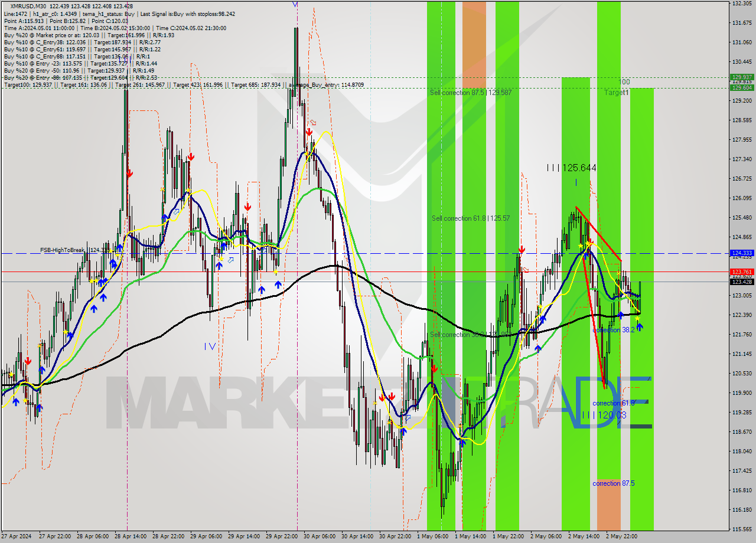Viewport: 756px width, 543px height.
Task: Click the 'I I I 125.644' wave label
Action: pos(571,168)
